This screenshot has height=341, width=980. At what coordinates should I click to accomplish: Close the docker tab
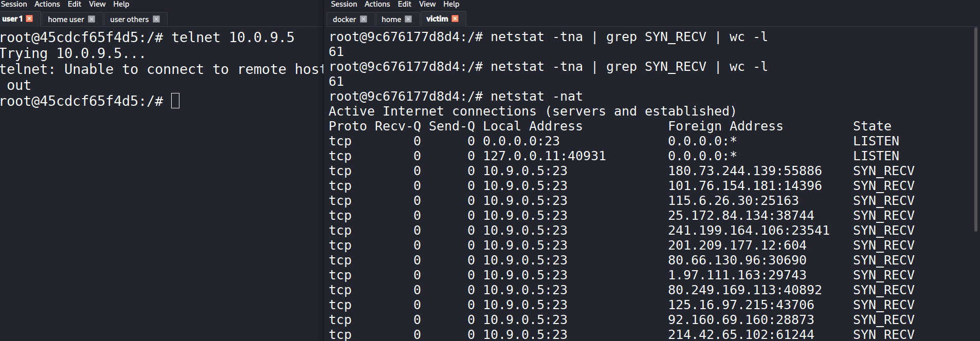click(364, 19)
